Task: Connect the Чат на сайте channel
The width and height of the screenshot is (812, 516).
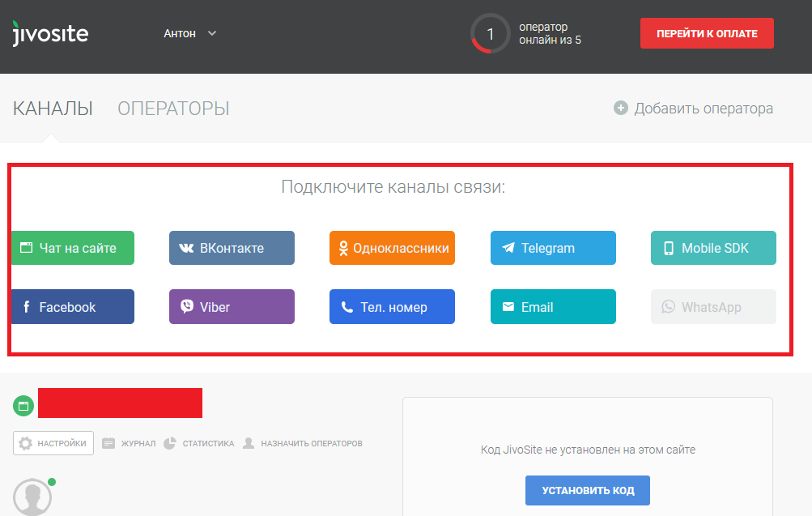Action: click(73, 248)
